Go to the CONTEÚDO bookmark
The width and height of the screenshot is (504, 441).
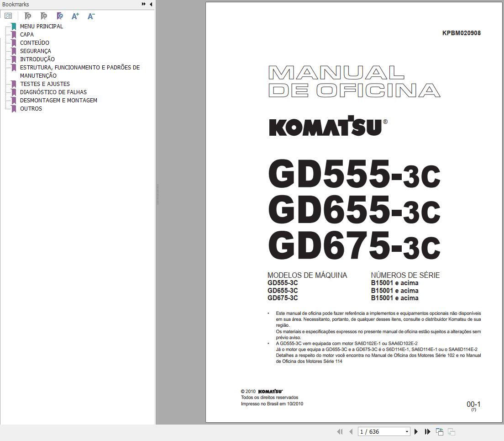point(34,43)
